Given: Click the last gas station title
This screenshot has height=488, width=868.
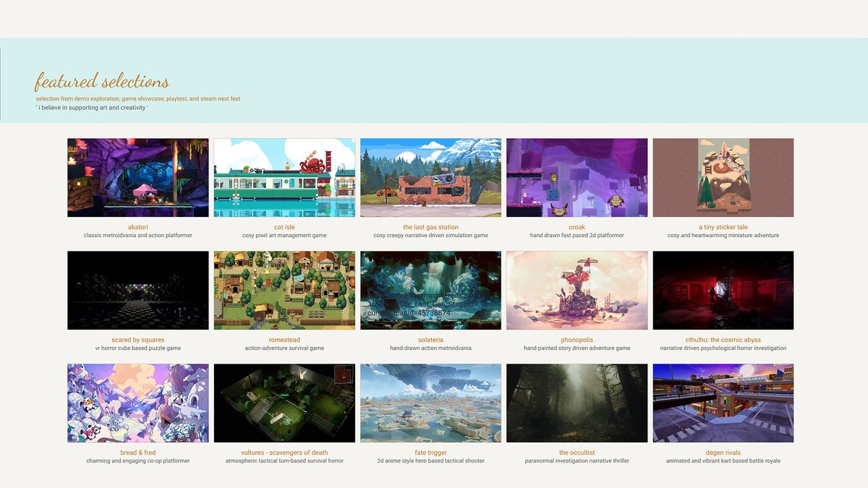Looking at the screenshot, I should click(430, 227).
